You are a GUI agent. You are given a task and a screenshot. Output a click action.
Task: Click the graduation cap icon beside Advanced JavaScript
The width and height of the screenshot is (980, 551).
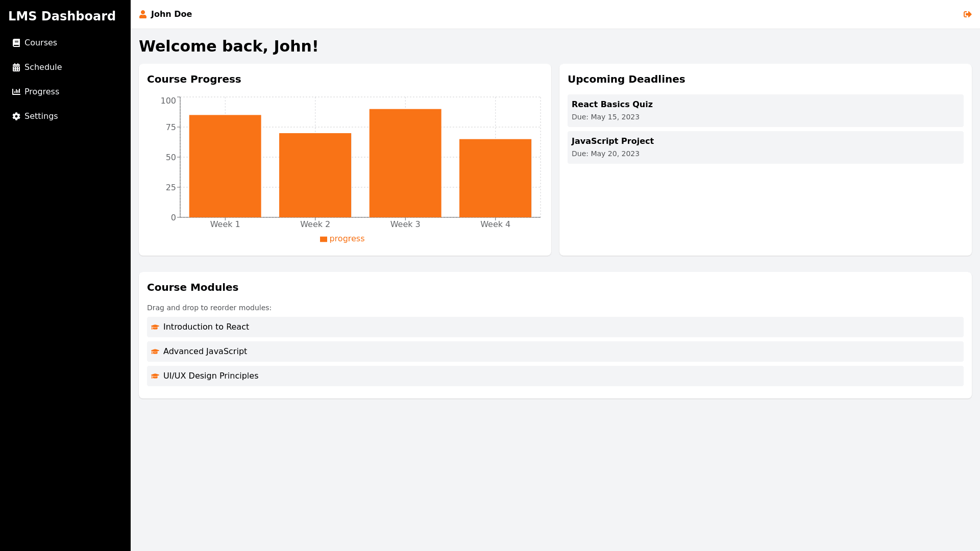click(155, 352)
